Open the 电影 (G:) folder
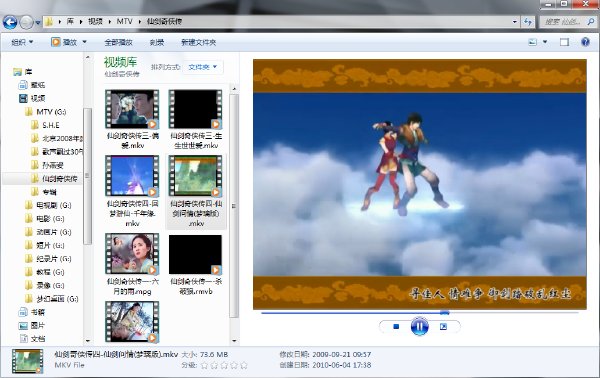Screen dimensions: 600x378 click(45, 219)
